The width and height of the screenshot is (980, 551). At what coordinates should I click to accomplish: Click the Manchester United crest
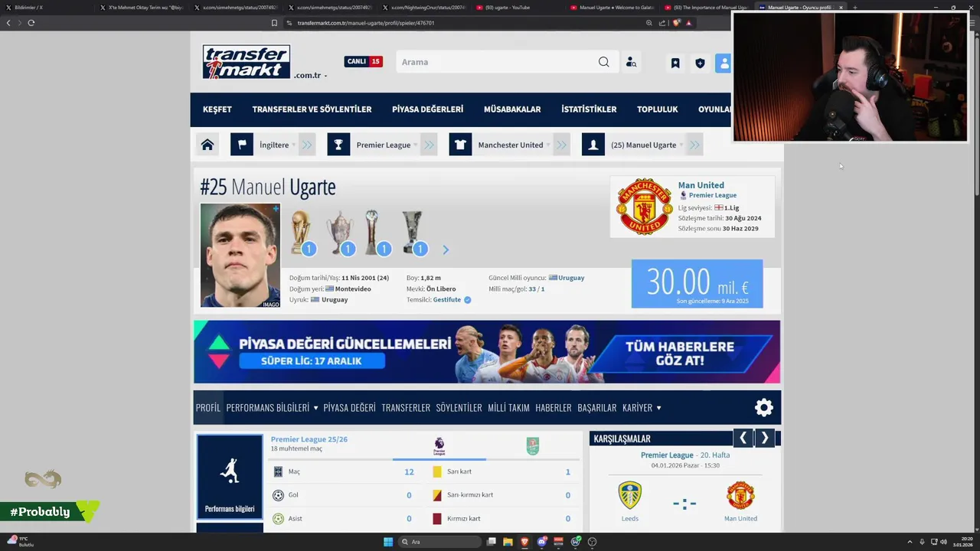pyautogui.click(x=644, y=207)
